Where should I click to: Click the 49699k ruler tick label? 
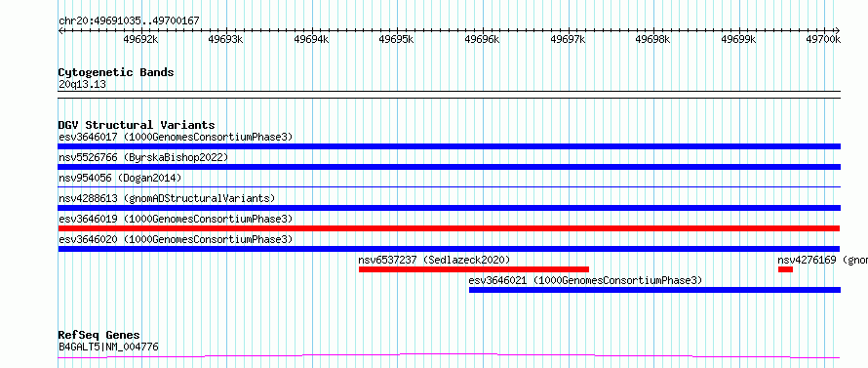(x=738, y=39)
